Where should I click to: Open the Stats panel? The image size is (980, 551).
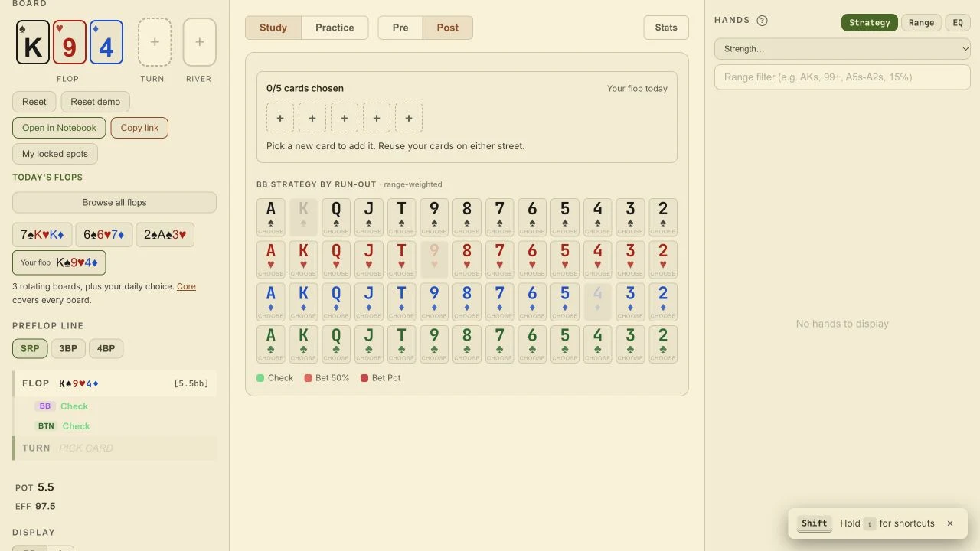point(666,28)
